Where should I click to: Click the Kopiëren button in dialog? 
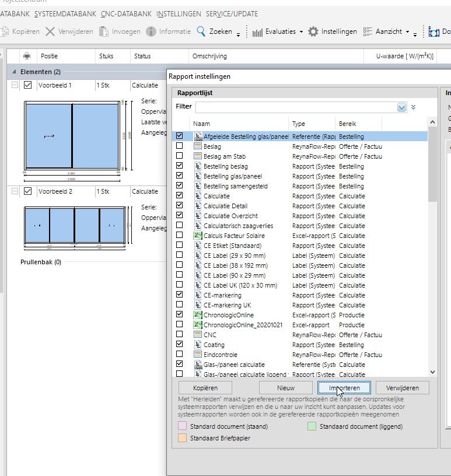(205, 388)
